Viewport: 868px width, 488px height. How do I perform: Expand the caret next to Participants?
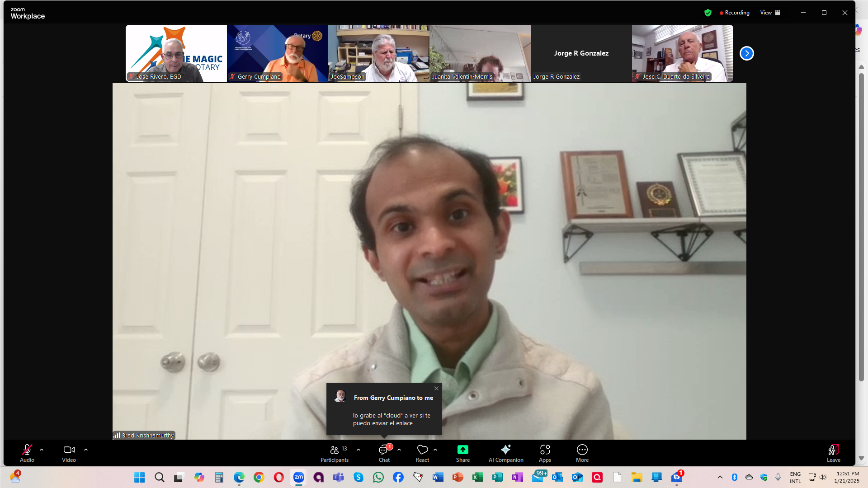coord(359,450)
